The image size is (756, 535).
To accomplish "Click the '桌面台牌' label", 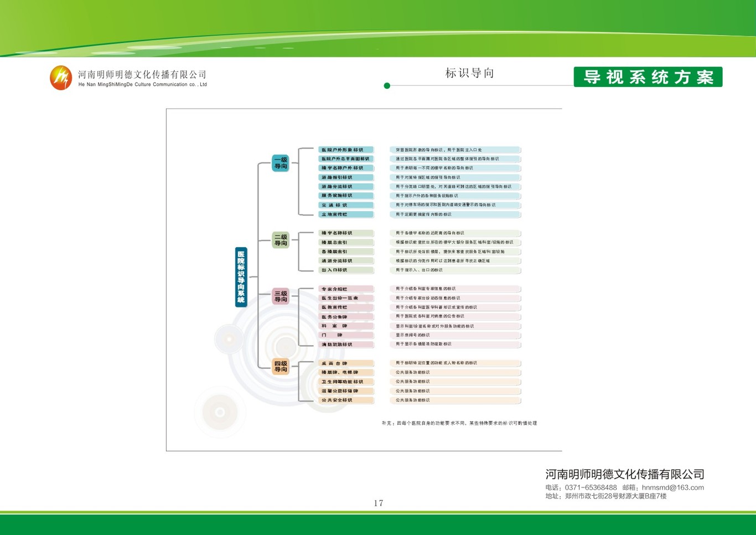I will tap(346, 363).
